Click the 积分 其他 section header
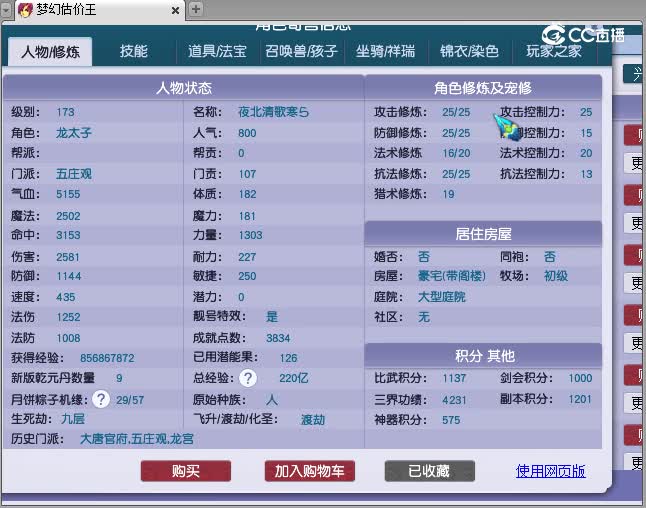Screen dimensions: 646x508 [x=483, y=356]
